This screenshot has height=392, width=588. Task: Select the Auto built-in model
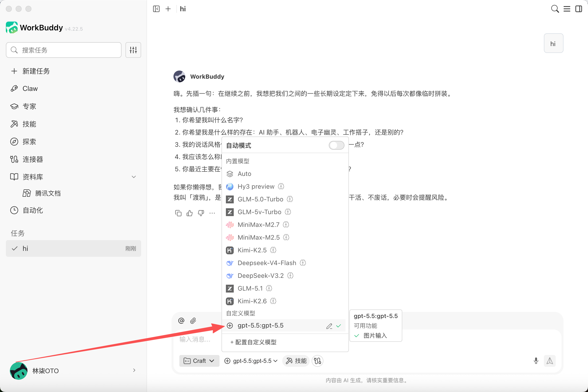[x=285, y=174]
